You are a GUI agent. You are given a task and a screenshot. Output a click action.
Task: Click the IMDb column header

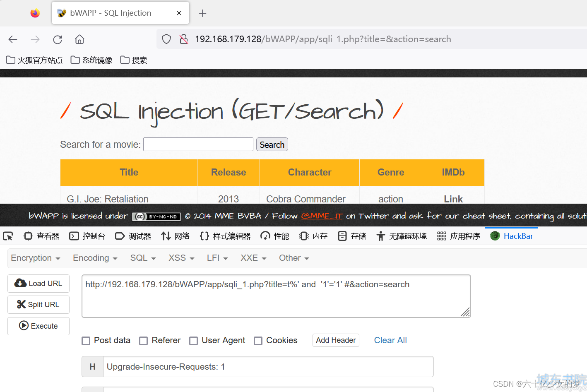tap(453, 173)
